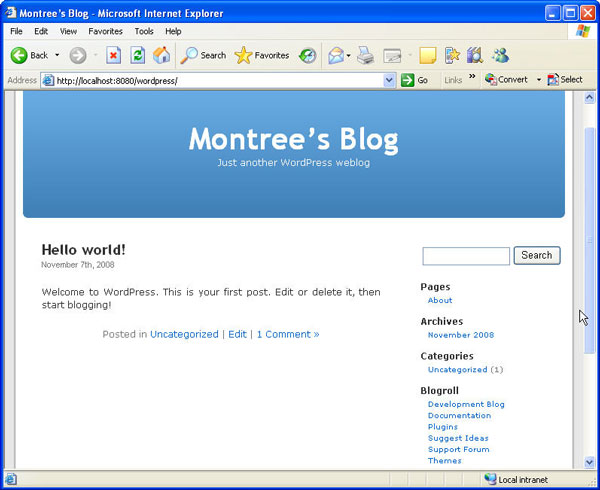The height and width of the screenshot is (490, 600).
Task: Click the Print icon in toolbar
Action: click(366, 55)
